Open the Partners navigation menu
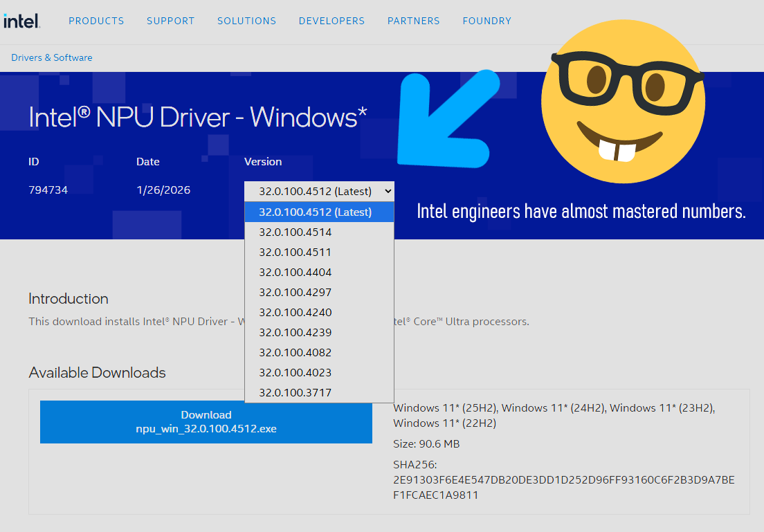The image size is (764, 532). click(413, 21)
